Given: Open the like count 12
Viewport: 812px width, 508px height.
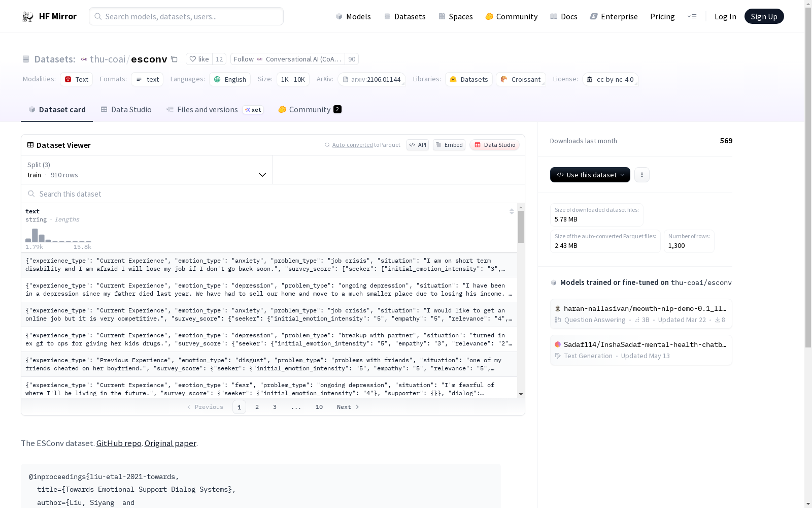Looking at the screenshot, I should tap(219, 59).
